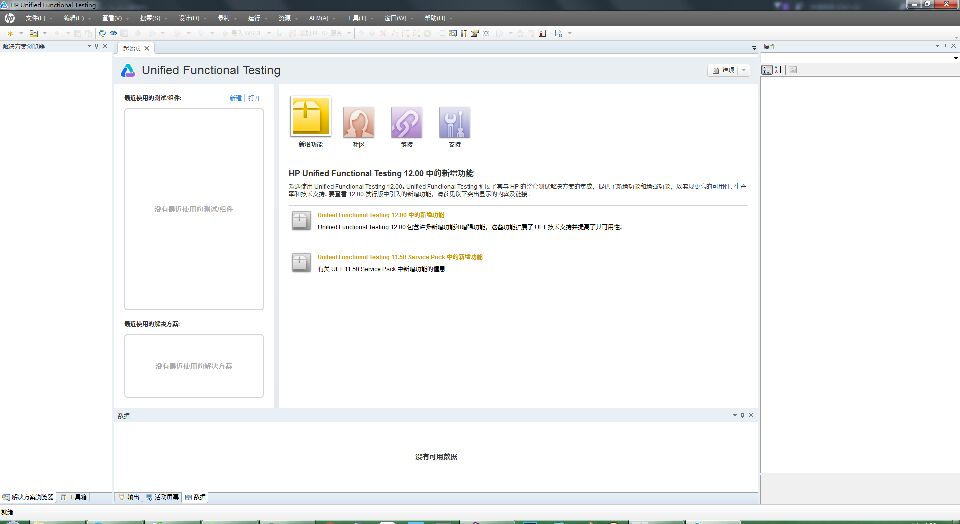
Task: Click the HP logo in menu bar
Action: (x=9, y=18)
